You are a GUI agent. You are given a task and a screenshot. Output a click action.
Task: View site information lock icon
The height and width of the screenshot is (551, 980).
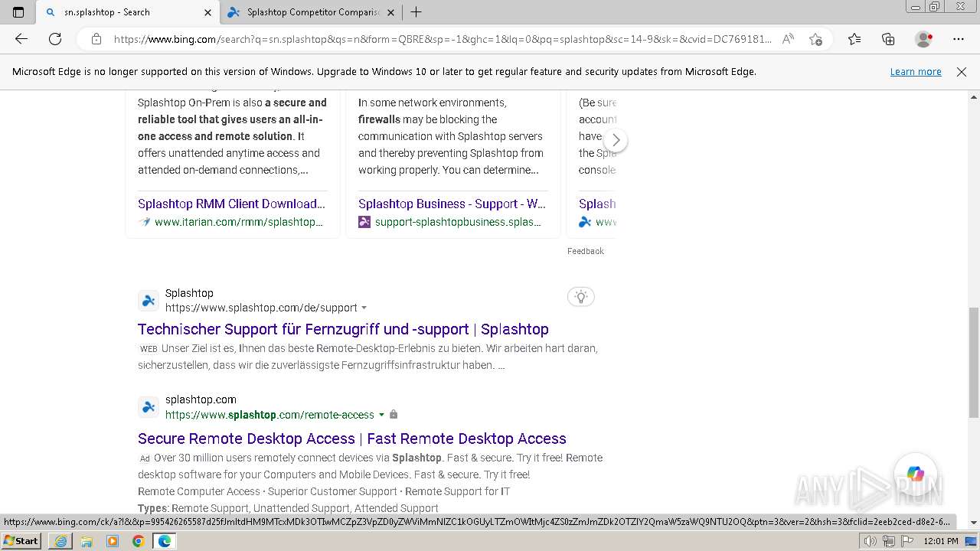coord(96,39)
